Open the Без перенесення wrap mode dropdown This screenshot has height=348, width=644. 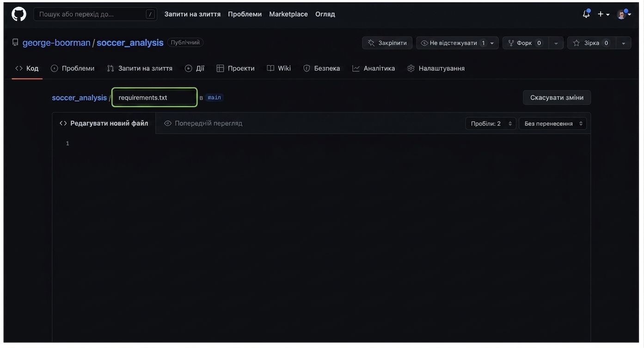(x=553, y=124)
